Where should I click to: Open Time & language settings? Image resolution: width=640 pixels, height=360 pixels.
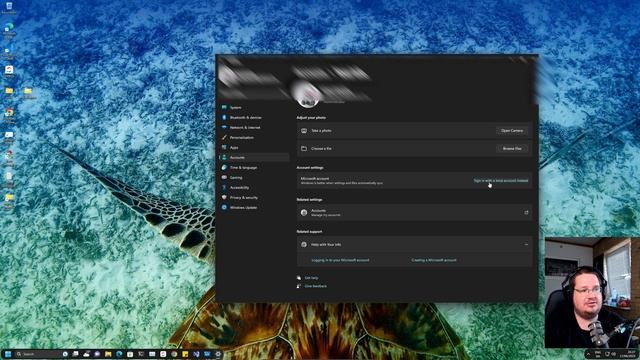tap(254, 167)
